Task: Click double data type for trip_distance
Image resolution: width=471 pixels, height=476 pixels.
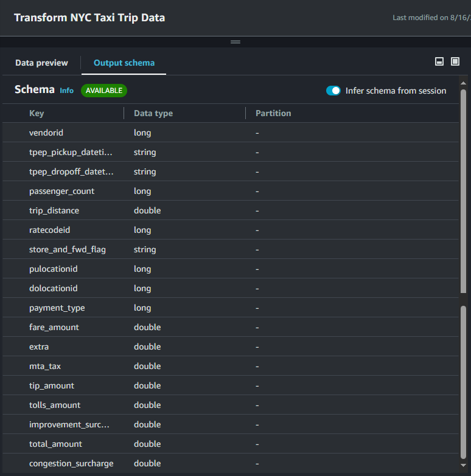Action: (147, 210)
